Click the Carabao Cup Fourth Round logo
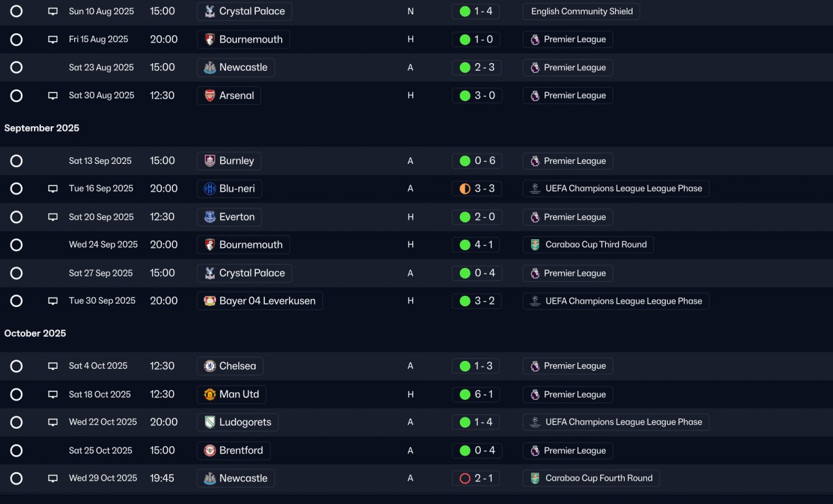 click(535, 479)
